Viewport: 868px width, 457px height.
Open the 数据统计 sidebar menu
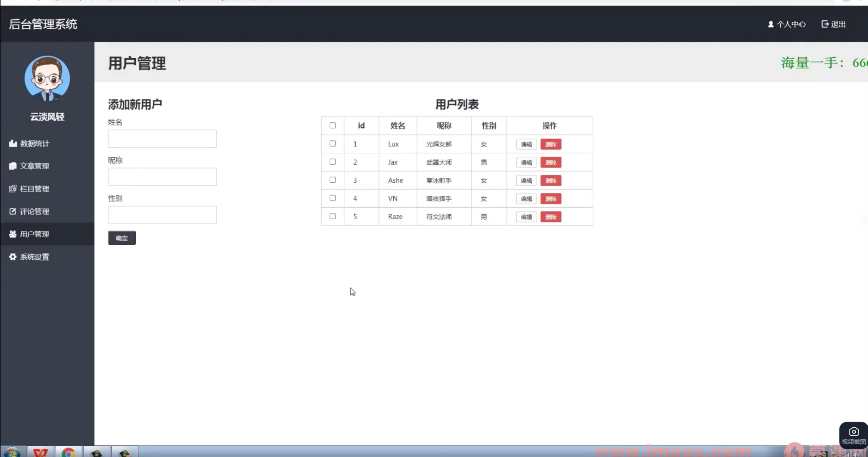tap(47, 143)
